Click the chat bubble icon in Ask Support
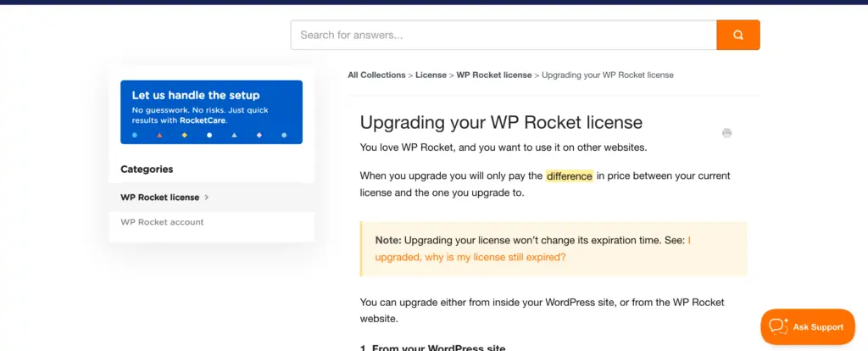 (x=778, y=326)
